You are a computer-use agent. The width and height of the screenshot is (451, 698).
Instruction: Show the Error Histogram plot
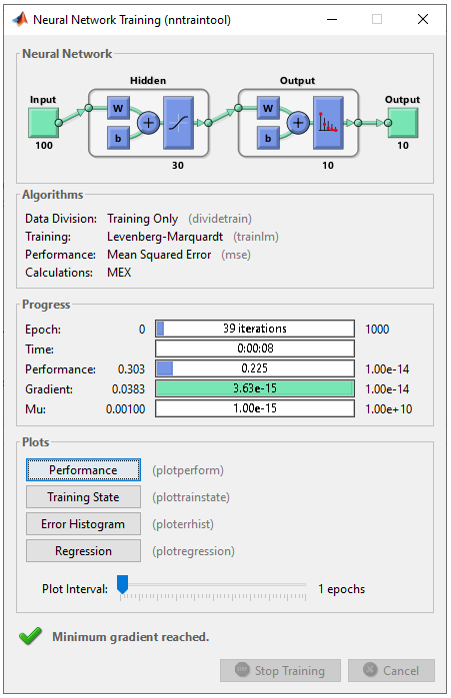(x=83, y=524)
